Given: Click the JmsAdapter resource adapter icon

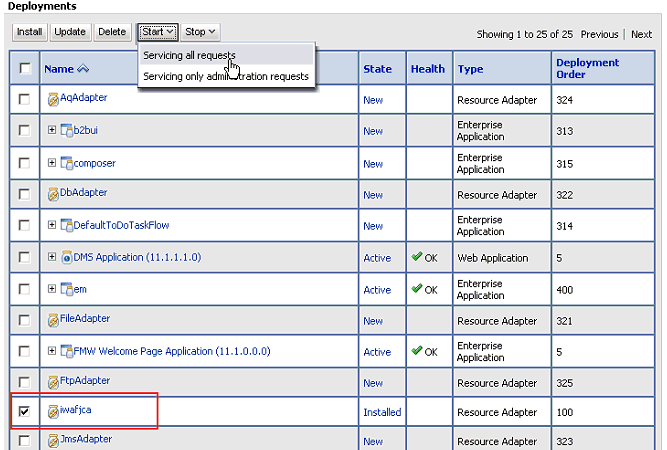Looking at the screenshot, I should click(x=53, y=441).
